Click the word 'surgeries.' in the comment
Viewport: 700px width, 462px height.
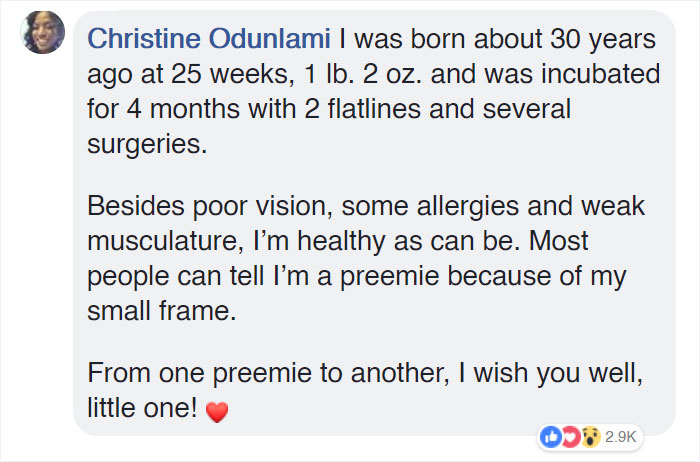[x=147, y=144]
